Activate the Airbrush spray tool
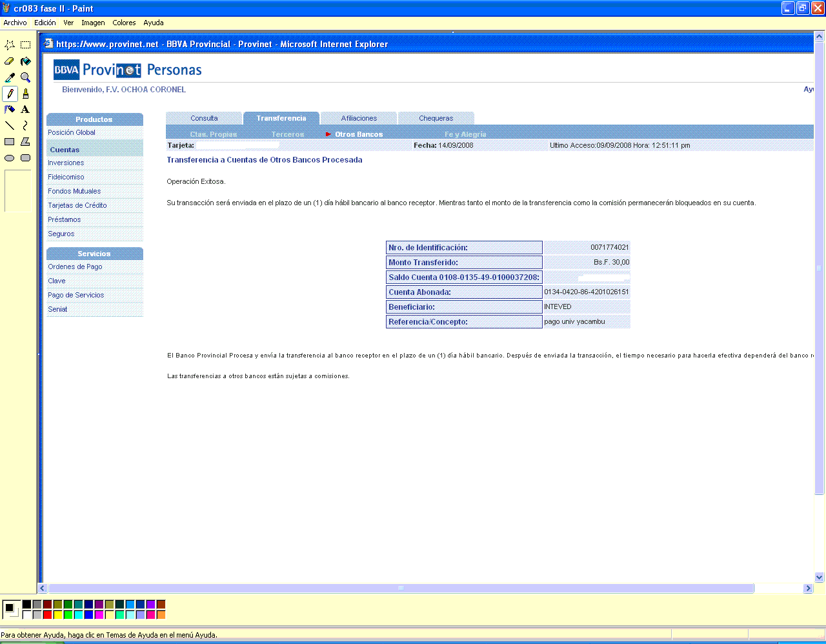 (10, 110)
